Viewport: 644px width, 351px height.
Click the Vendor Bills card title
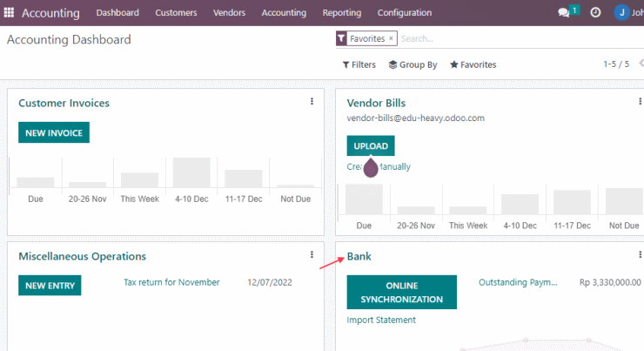[x=376, y=103]
